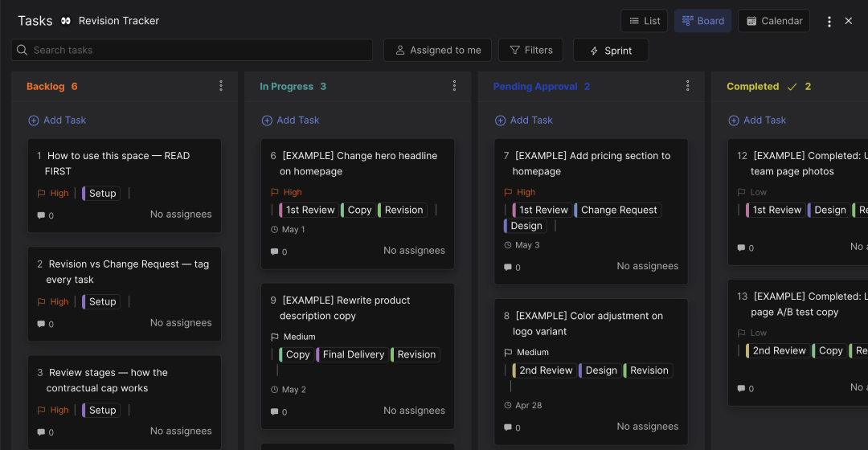Click the May 3 due date on task 7
The width and height of the screenshot is (868, 450).
(x=522, y=244)
